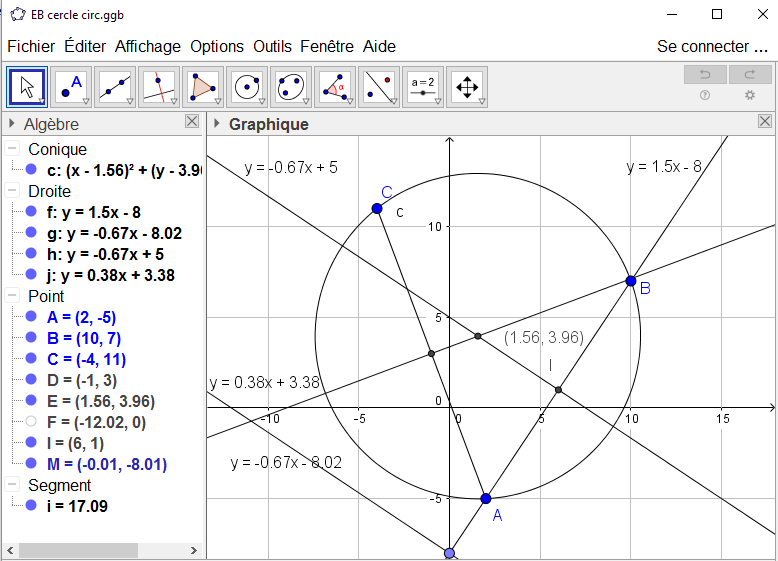778x561 pixels.
Task: Select the Perpendicular line tool
Action: pos(159,87)
